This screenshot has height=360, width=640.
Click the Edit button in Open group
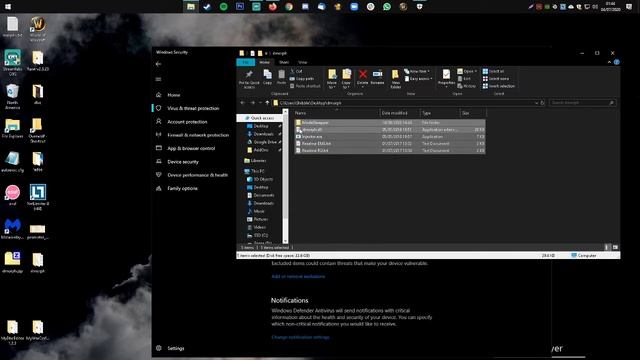(464, 78)
